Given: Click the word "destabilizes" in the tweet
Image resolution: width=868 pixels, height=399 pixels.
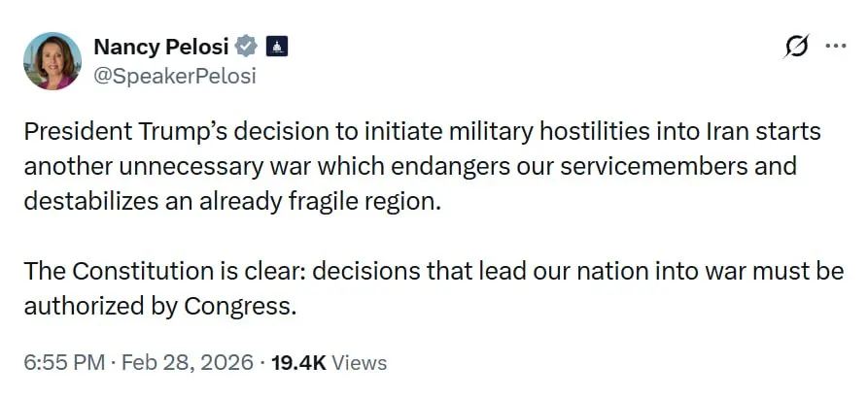Looking at the screenshot, I should pyautogui.click(x=91, y=203).
